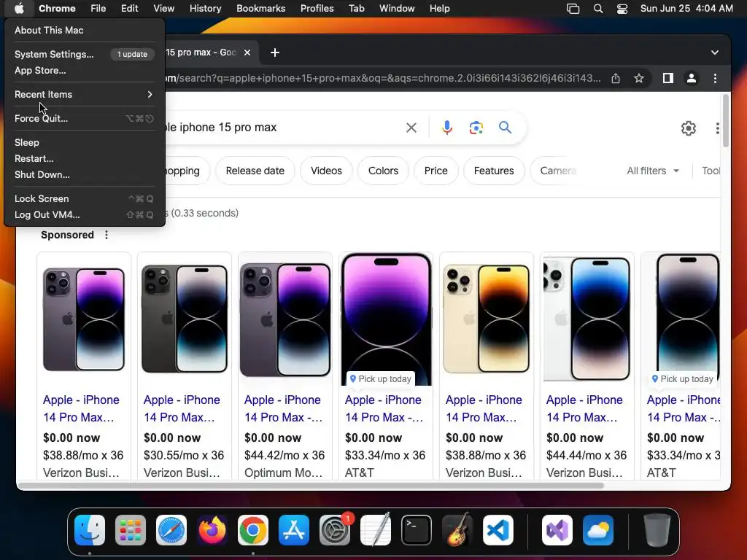Screen dimensions: 747x560
Task: Open the $30.55/mo iPhone 14 Pro Max listing
Action: tap(182, 408)
